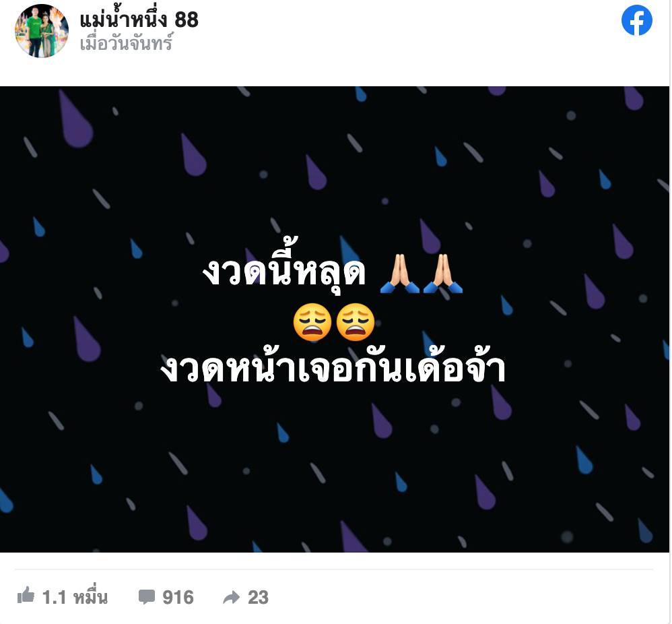View the 1.1 หมื่น likes count
Viewport: 672px width, 624px height.
(x=75, y=596)
